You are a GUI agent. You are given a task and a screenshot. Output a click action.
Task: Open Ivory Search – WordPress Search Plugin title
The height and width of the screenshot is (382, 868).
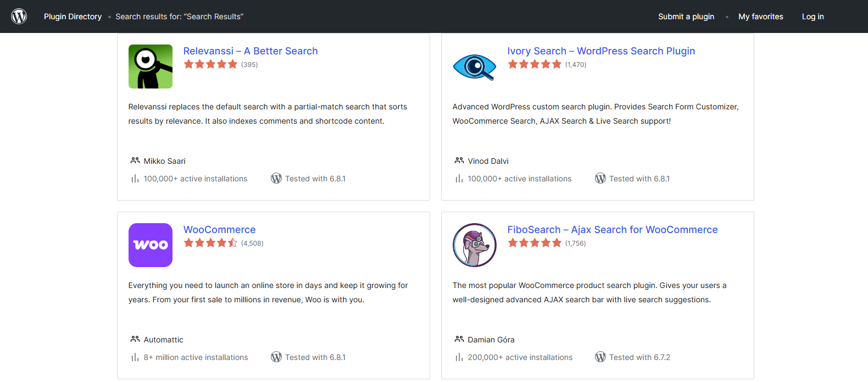tap(601, 51)
